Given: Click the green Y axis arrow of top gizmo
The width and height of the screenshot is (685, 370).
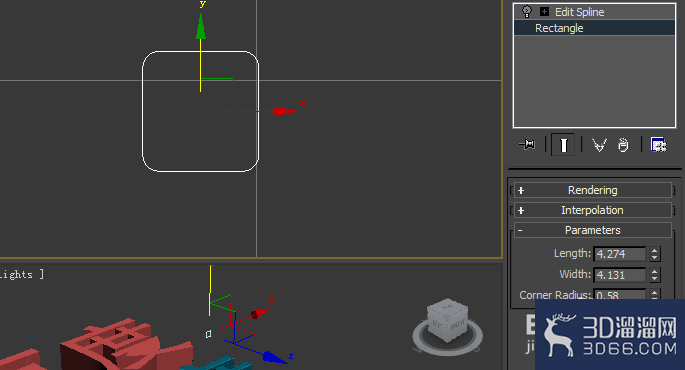Looking at the screenshot, I should [201, 26].
